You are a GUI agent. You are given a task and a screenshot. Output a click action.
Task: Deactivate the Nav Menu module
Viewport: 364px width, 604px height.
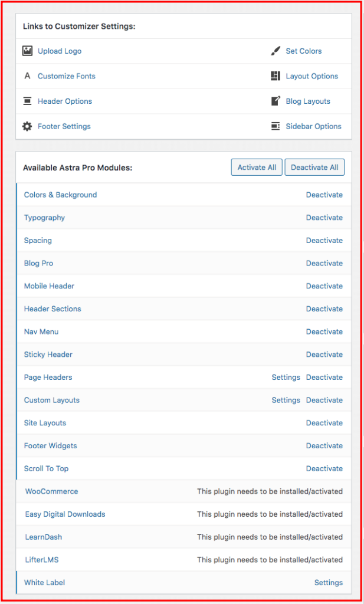[x=324, y=331]
